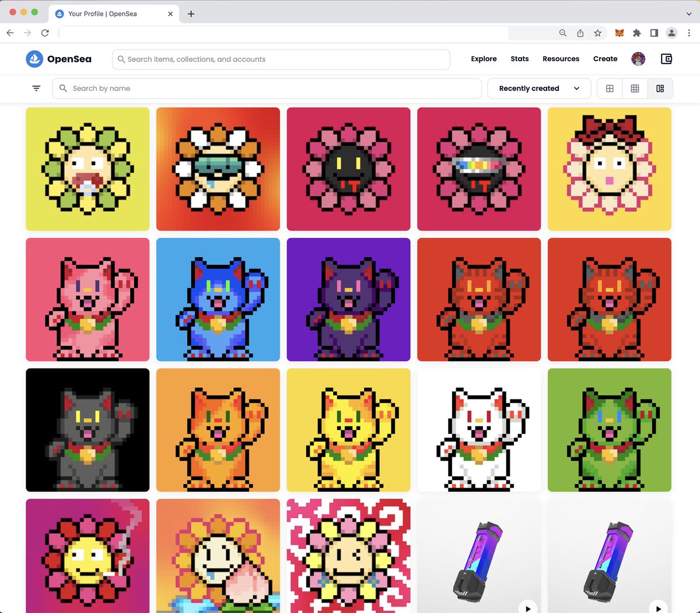
Task: Switch to small grid view
Action: 635,89
